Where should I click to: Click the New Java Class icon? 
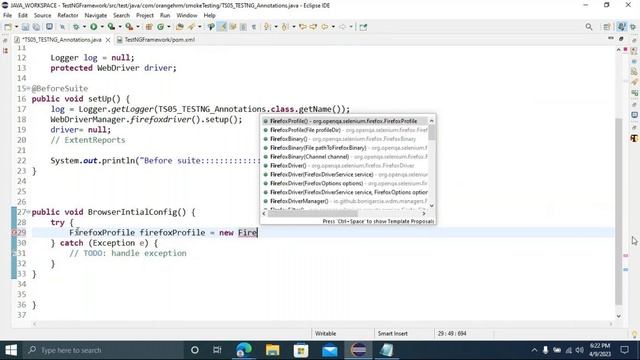tap(160, 27)
